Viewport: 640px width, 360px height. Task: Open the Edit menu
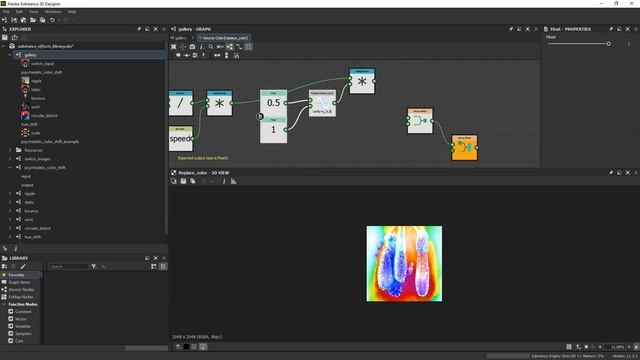[x=19, y=12]
